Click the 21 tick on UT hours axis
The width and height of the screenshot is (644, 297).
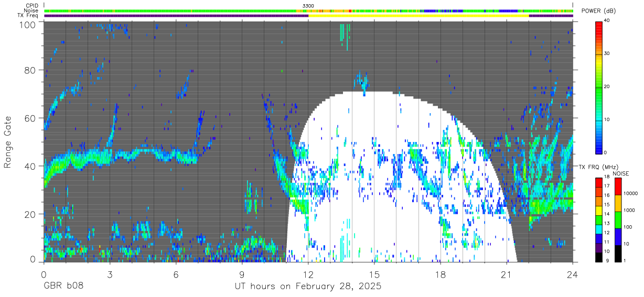(x=507, y=274)
